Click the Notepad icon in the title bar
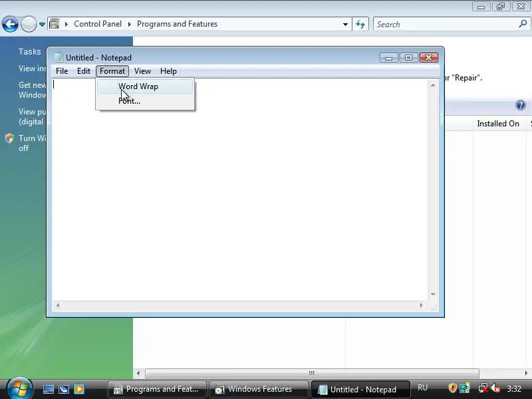 point(59,57)
